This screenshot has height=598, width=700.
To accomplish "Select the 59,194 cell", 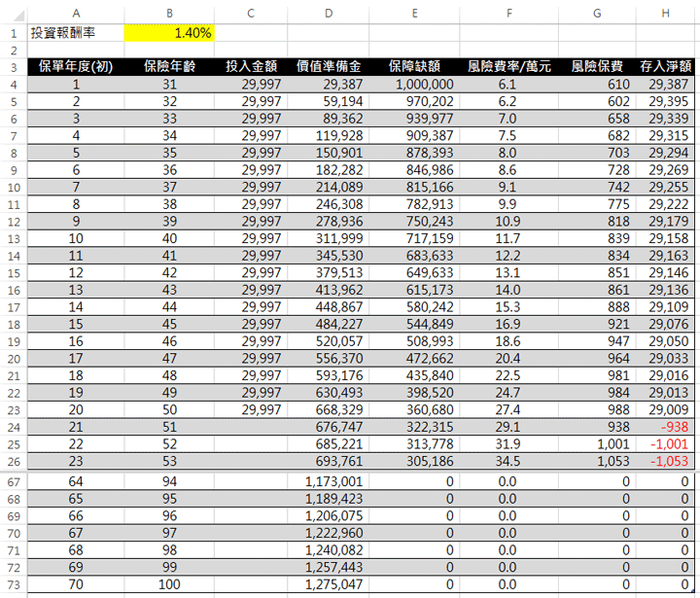I will [329, 101].
